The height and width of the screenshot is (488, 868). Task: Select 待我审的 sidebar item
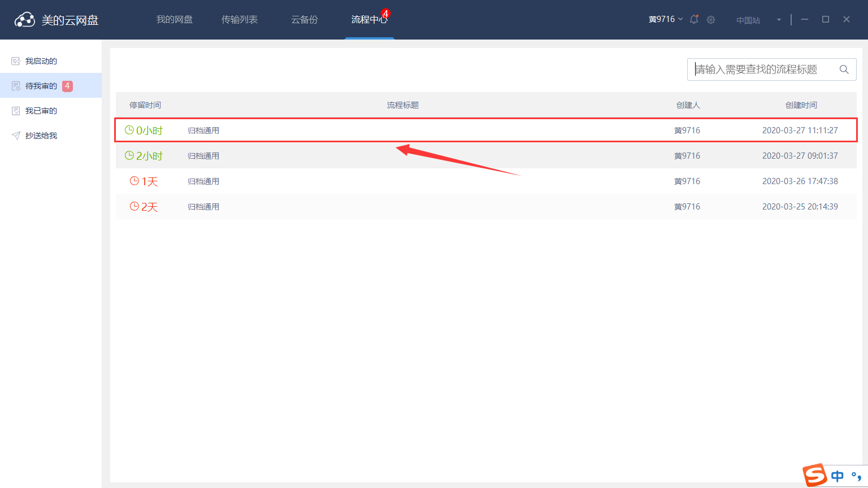[x=41, y=86]
